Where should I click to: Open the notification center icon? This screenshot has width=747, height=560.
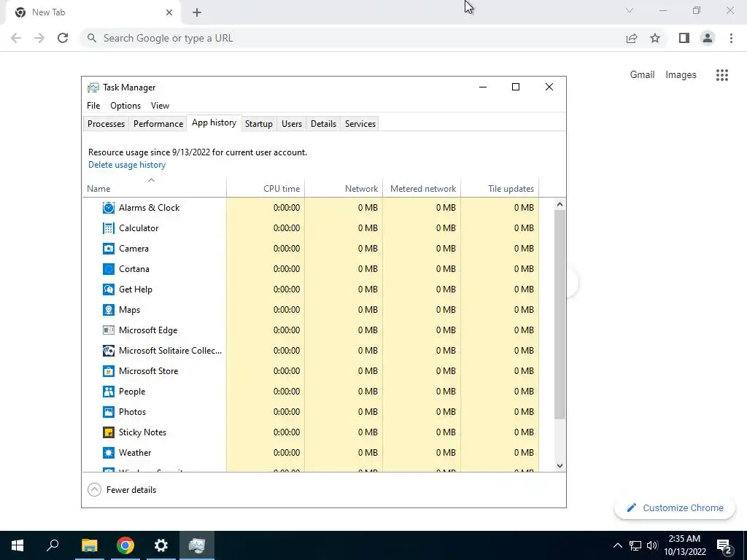point(724,546)
